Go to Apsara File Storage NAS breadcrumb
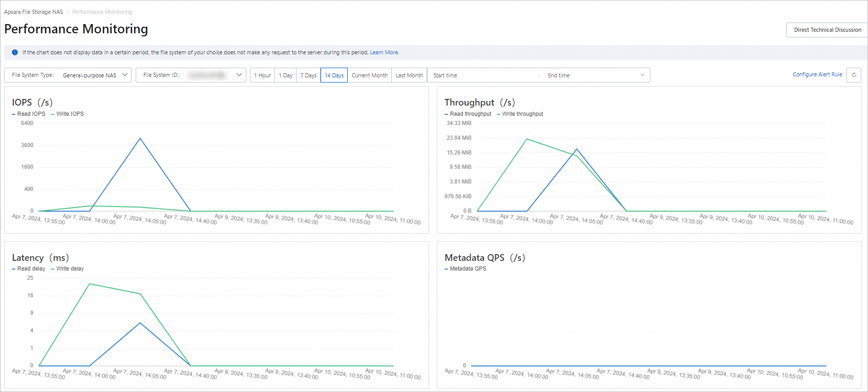This screenshot has height=392, width=868. [33, 12]
